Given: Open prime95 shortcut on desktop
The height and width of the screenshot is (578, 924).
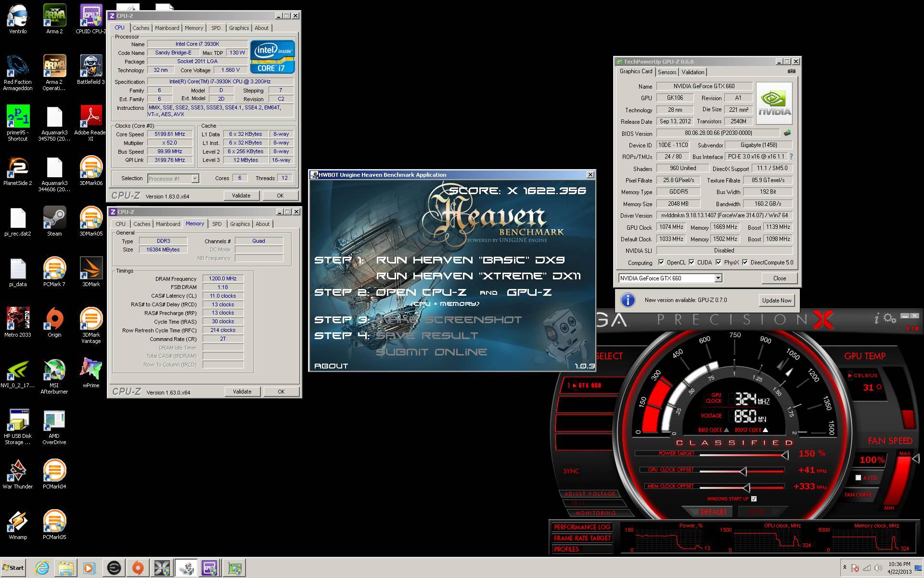Looking at the screenshot, I should [x=18, y=124].
